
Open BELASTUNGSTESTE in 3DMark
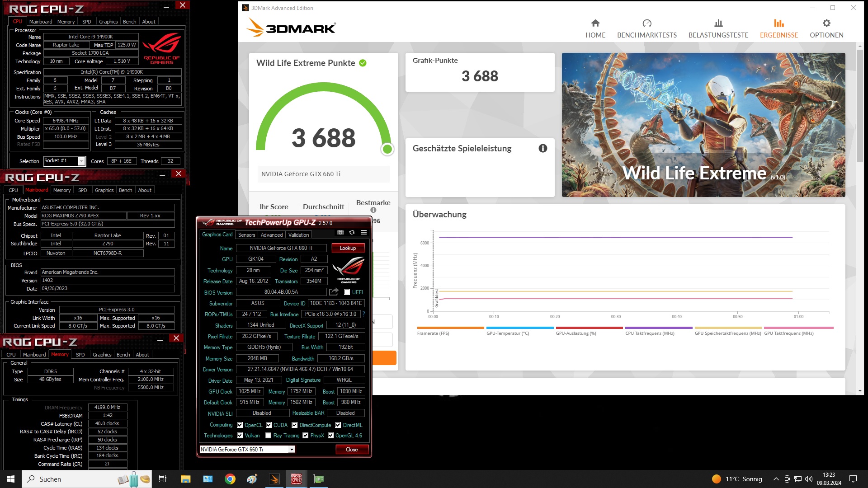point(718,29)
